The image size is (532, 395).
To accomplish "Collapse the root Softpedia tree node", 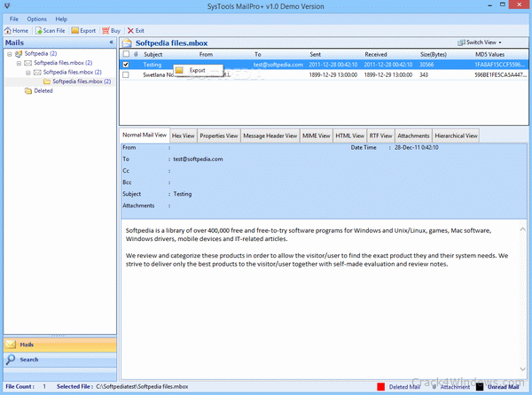I will (9, 54).
